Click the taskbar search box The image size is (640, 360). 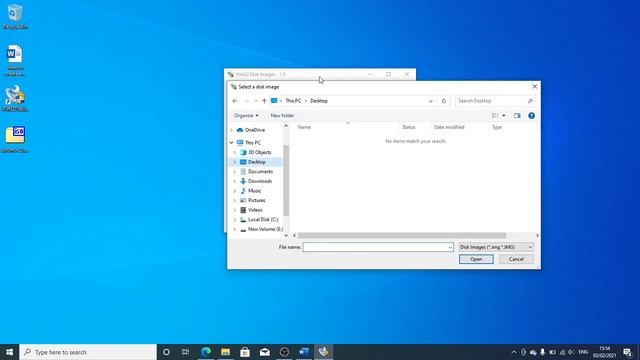(88, 352)
